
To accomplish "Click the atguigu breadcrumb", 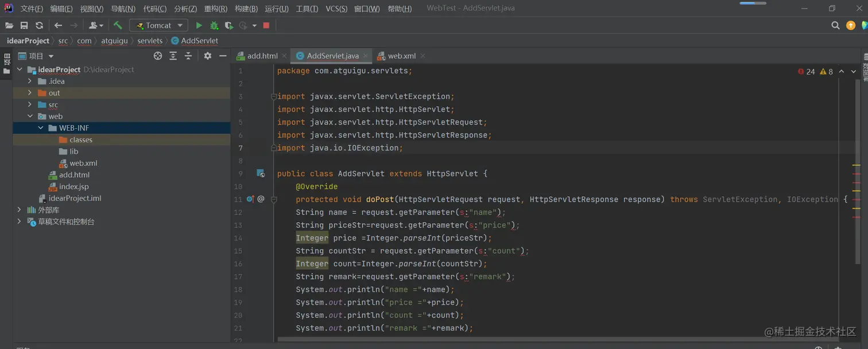I will [x=114, y=41].
